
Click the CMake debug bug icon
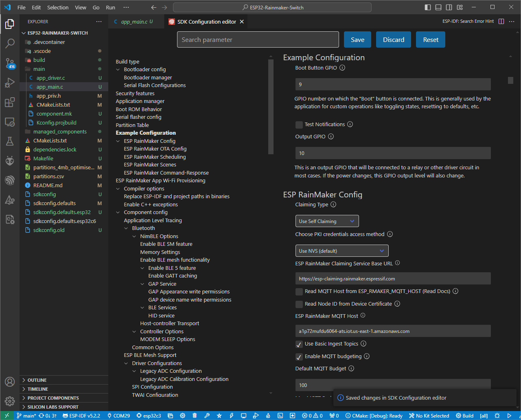(497, 416)
